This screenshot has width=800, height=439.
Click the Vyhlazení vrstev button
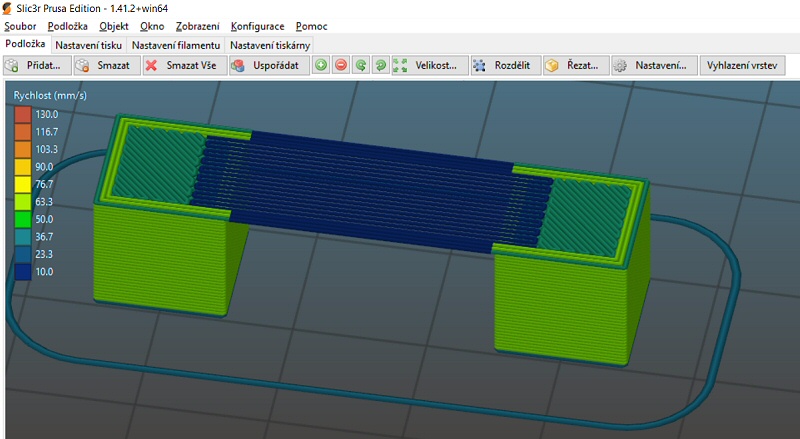744,65
